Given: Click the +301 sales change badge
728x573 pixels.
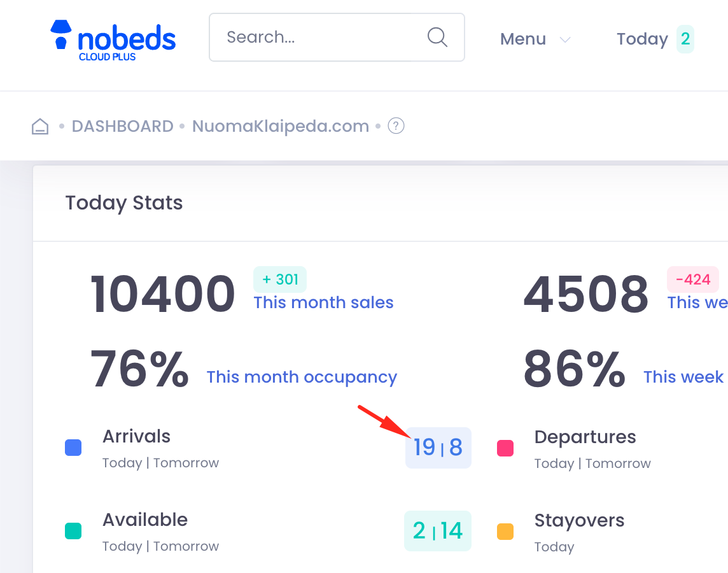Looking at the screenshot, I should pos(280,279).
